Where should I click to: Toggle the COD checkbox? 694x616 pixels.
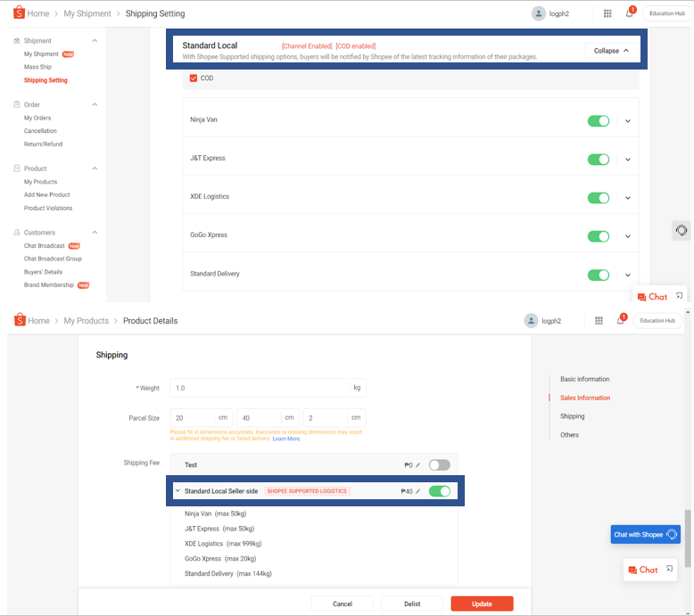coord(194,78)
